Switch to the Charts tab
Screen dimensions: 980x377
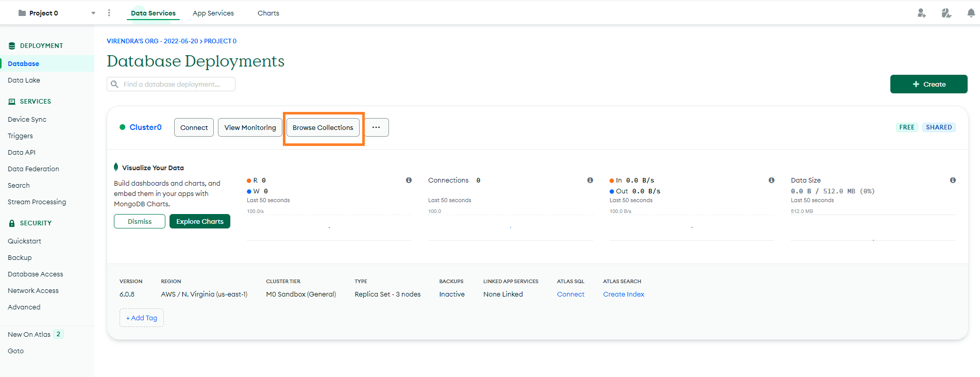pos(268,13)
